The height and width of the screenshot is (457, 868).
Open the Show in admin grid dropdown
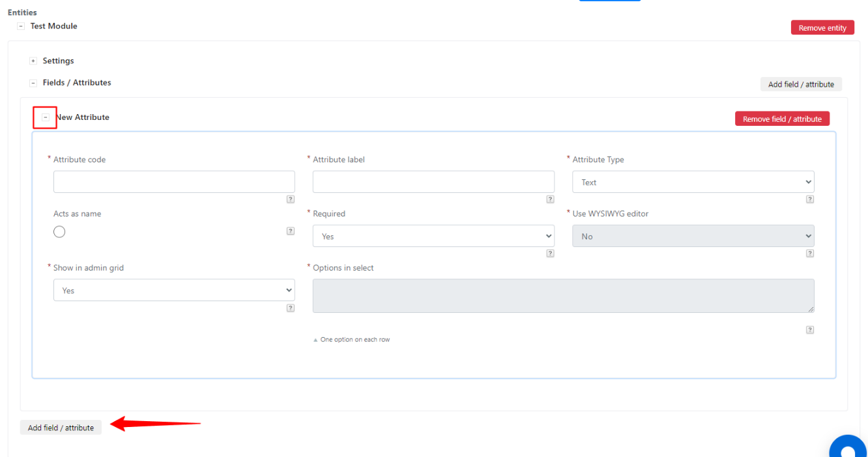coord(174,290)
